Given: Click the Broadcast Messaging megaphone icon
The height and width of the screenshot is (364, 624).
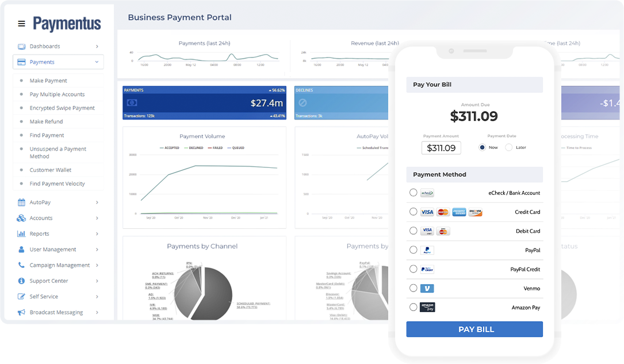Looking at the screenshot, I should (21, 312).
